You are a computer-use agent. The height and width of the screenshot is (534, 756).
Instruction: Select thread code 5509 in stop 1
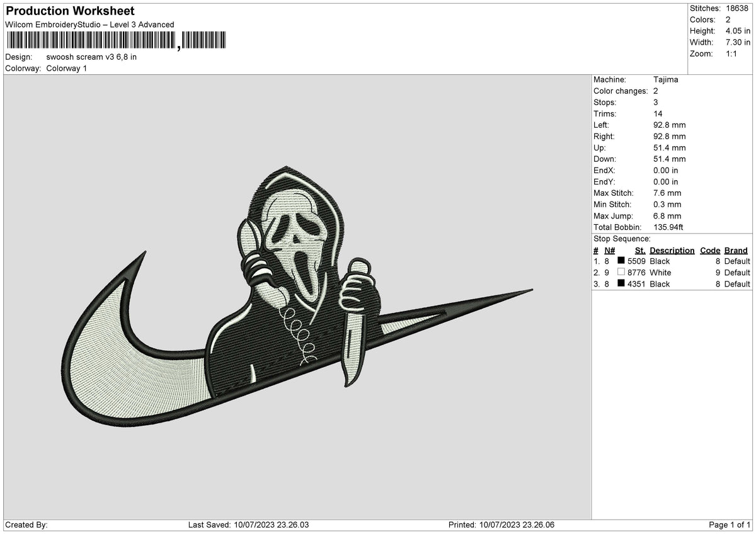point(637,261)
